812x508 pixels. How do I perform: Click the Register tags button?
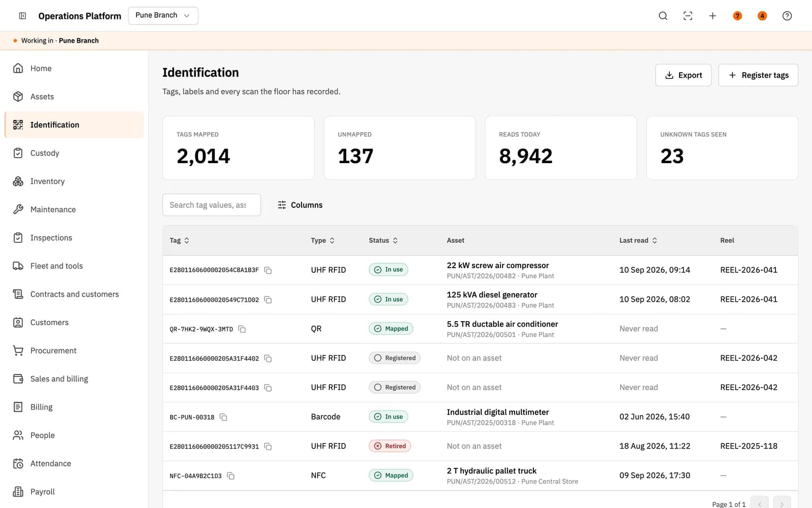pyautogui.click(x=758, y=75)
